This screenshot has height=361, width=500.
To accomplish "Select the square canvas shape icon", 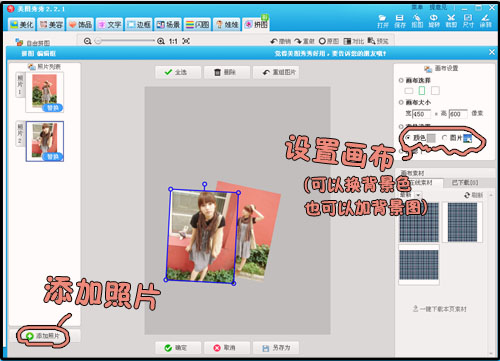I will click(x=435, y=90).
